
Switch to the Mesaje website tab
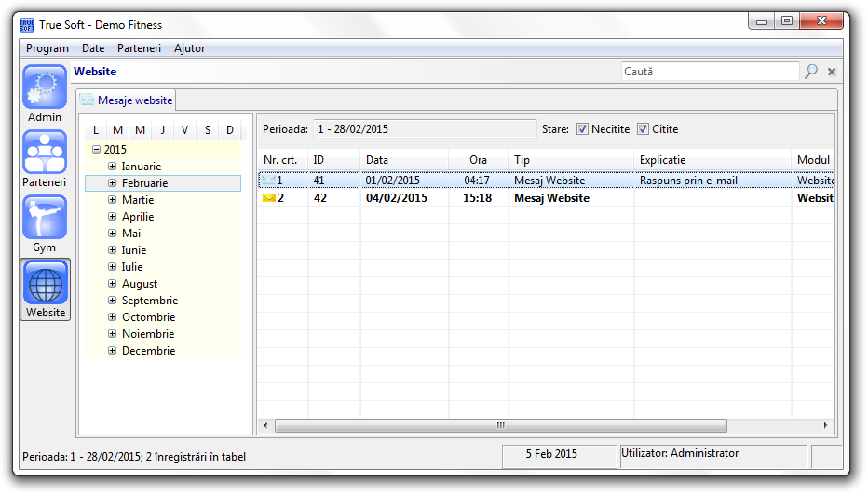pos(126,100)
